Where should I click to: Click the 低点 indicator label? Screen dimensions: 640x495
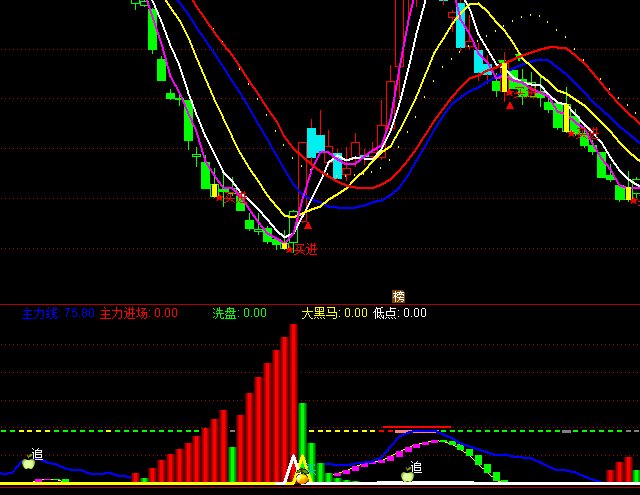pyautogui.click(x=385, y=313)
